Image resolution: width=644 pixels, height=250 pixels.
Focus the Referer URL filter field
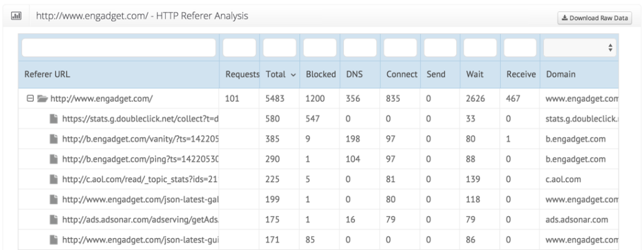coord(119,47)
